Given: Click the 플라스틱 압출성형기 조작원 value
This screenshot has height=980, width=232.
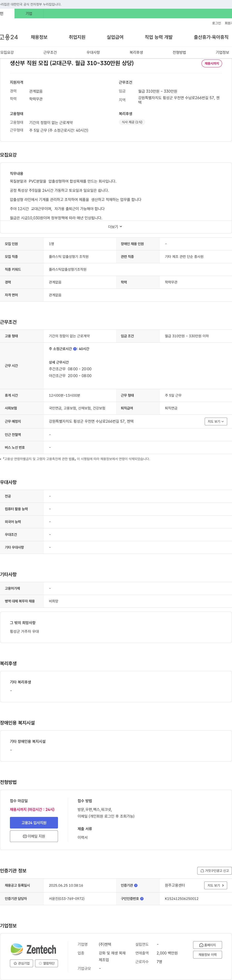Looking at the screenshot, I should 69,257.
